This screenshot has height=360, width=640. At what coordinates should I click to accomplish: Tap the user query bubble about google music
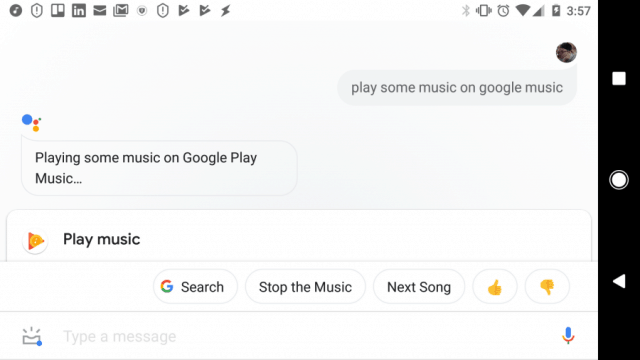pos(457,87)
